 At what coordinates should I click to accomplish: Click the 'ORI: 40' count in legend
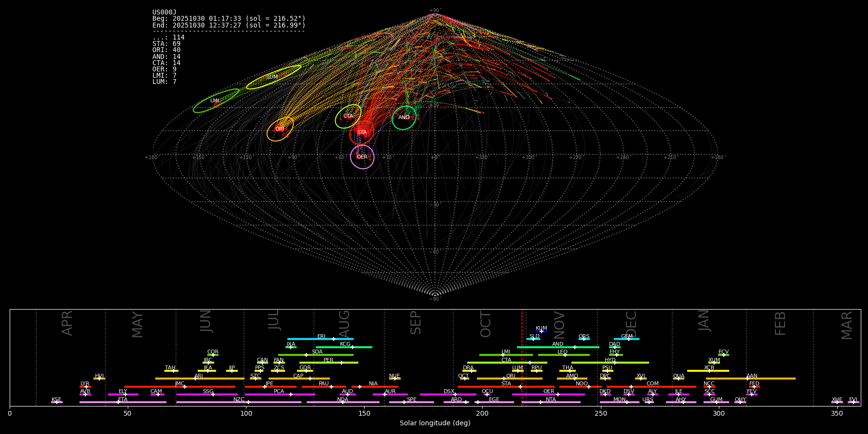(166, 50)
